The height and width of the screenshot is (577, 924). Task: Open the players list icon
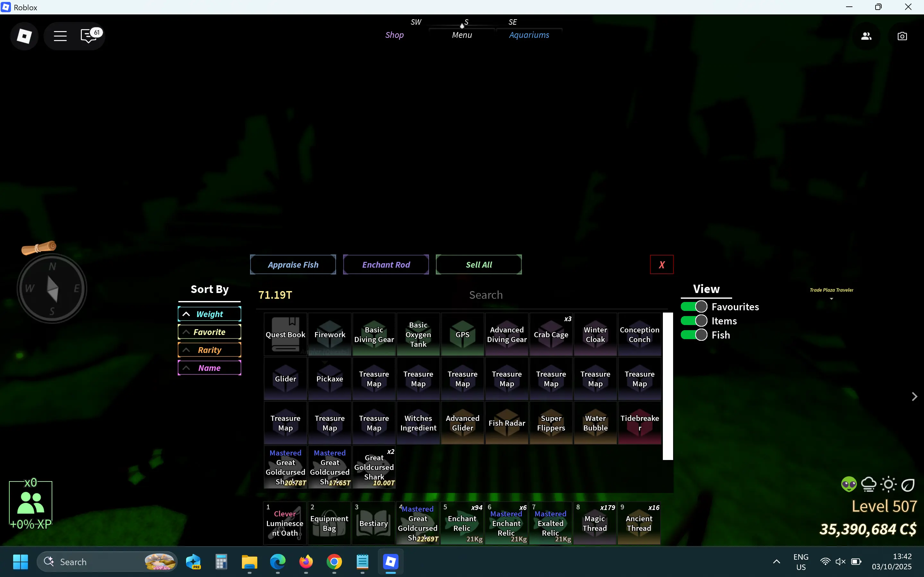coord(866,36)
